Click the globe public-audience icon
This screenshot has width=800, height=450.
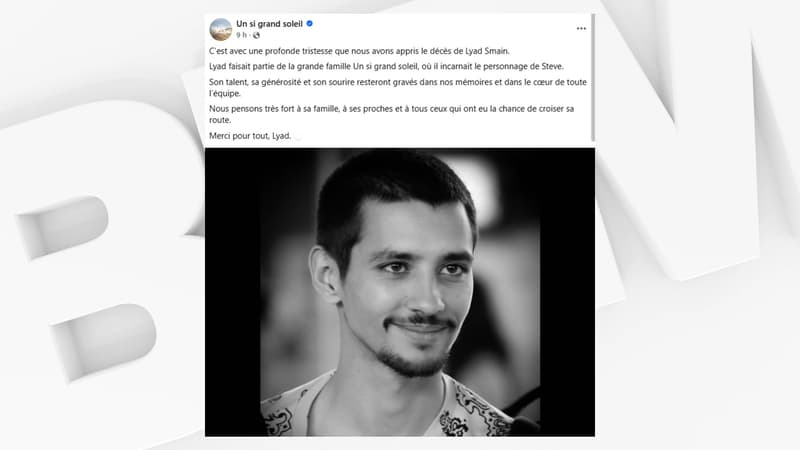256,35
